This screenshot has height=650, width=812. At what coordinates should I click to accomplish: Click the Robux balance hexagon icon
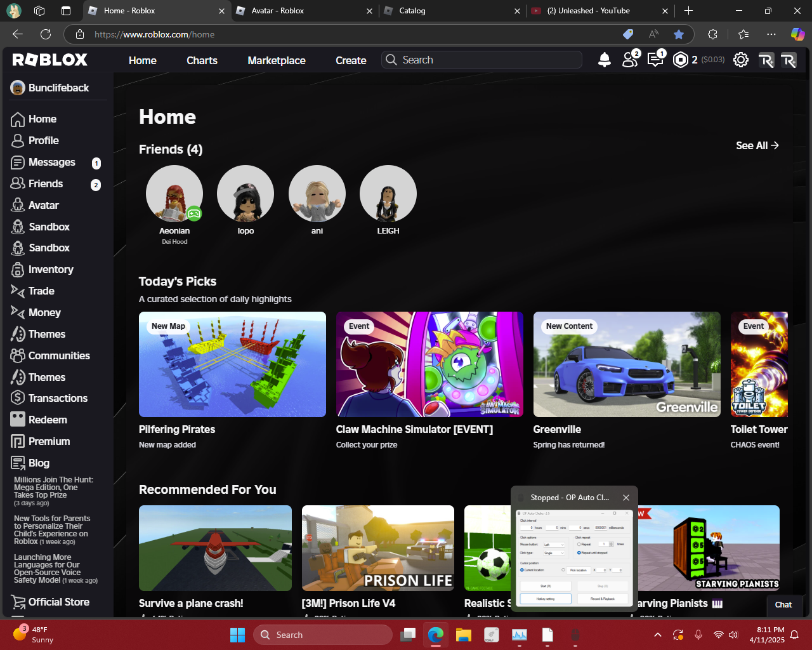681,60
